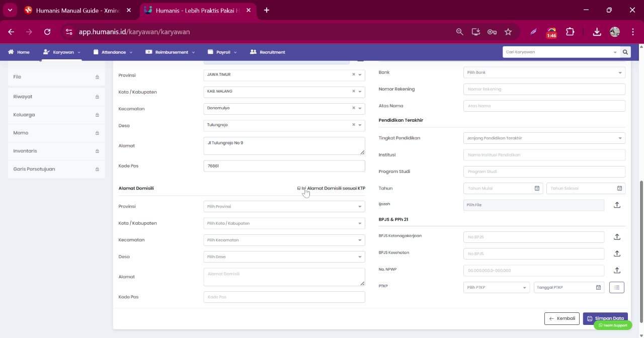Click the Program Studi input field

click(544, 172)
